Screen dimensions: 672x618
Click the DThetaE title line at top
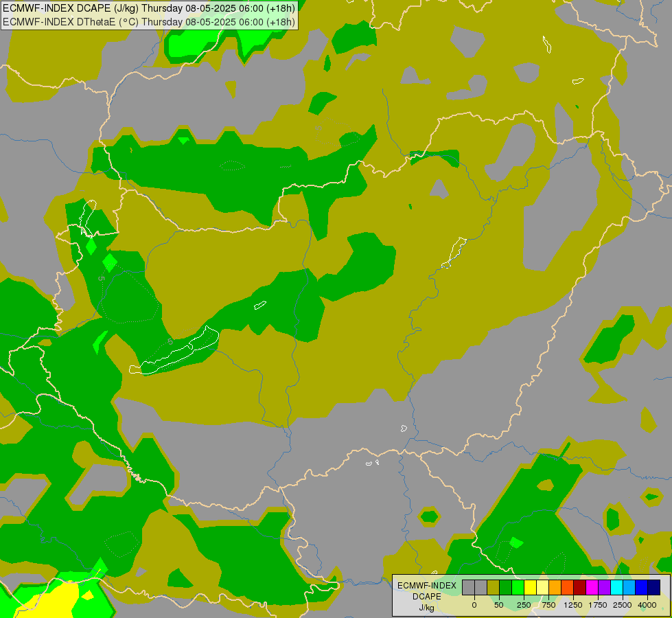[149, 22]
